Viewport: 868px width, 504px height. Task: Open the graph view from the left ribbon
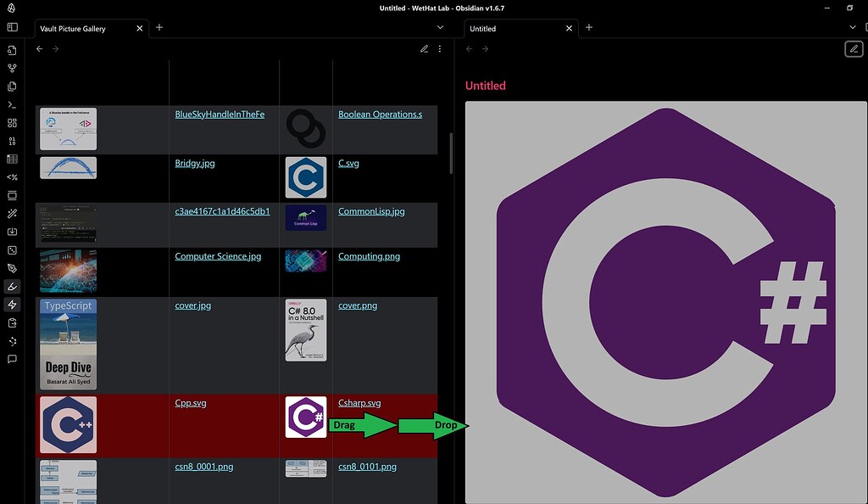(x=11, y=69)
